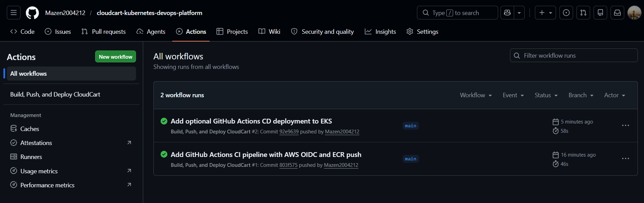
Task: Switch to the Issues tab
Action: [58, 32]
